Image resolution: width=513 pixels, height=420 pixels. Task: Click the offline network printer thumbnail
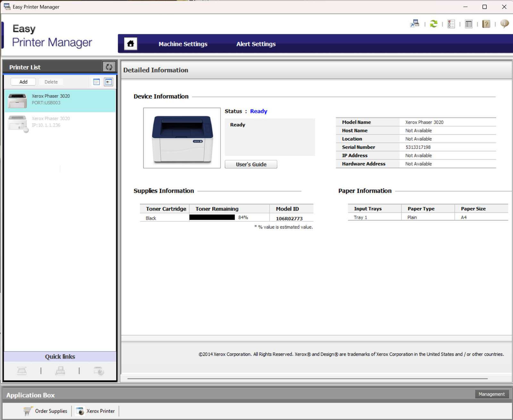(18, 123)
